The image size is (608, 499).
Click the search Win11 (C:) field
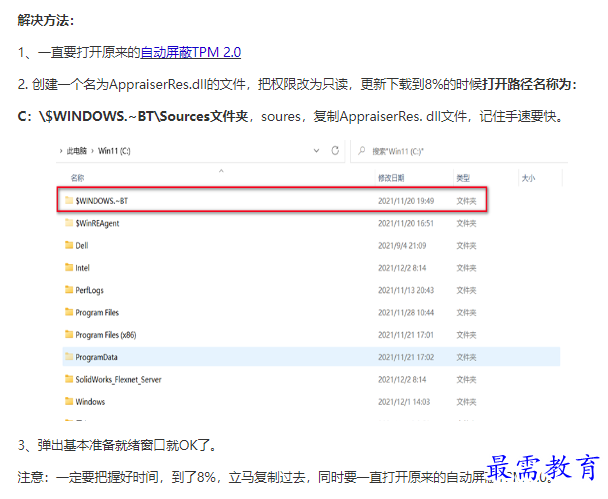click(459, 151)
